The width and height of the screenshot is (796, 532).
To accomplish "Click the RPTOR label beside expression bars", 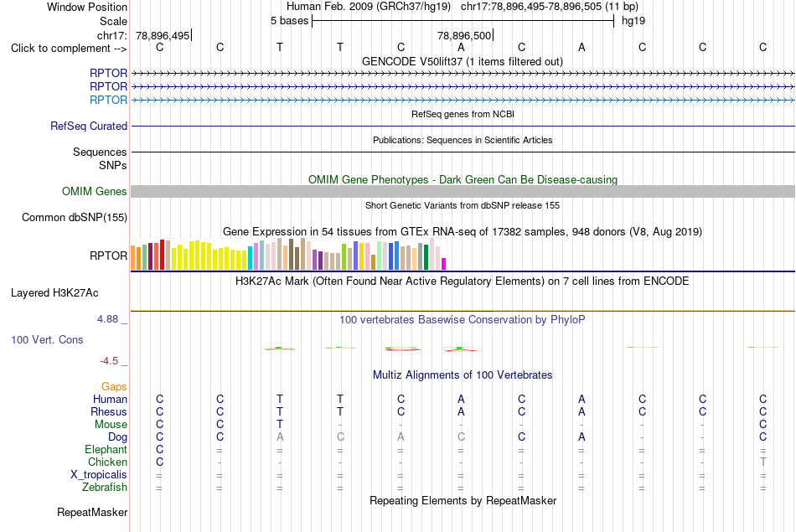I will point(108,256).
